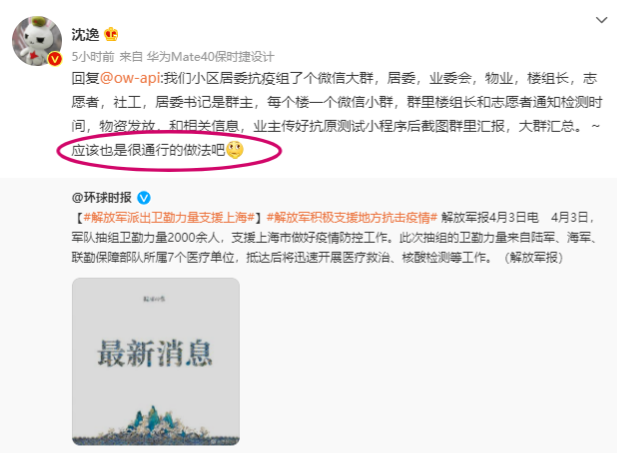Open the @ow-api mention link
The image size is (617, 454).
[x=130, y=78]
